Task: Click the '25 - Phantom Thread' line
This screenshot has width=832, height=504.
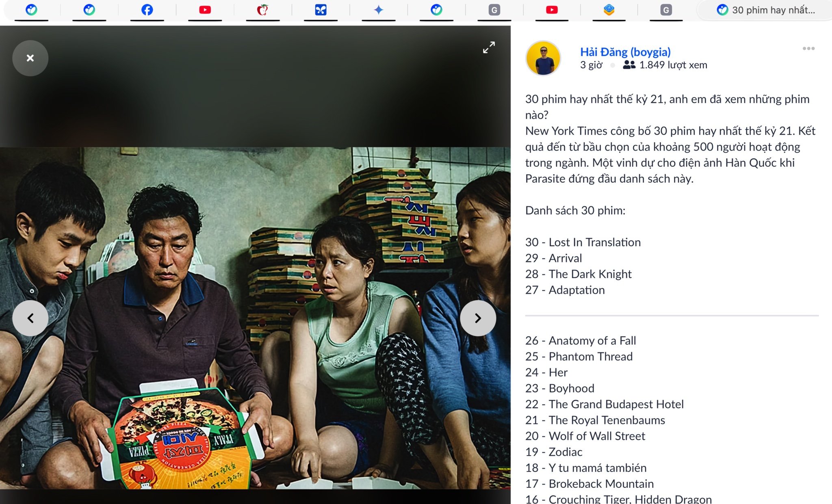Action: point(579,357)
